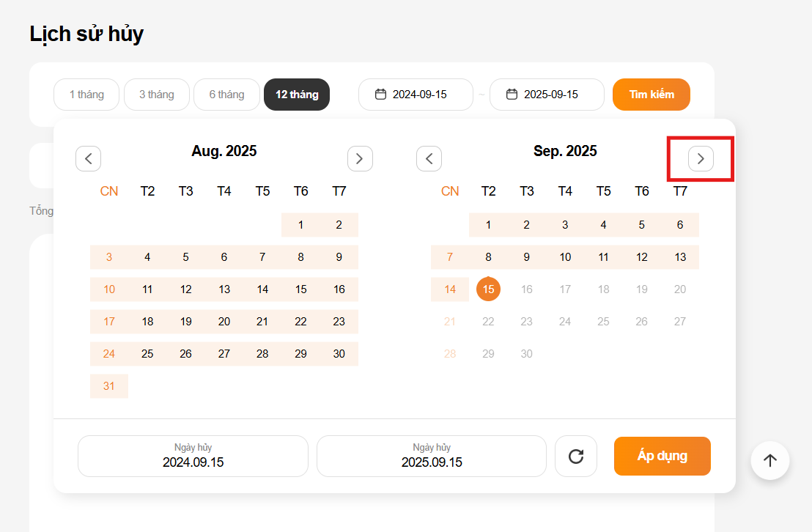Click the reset refresh icon button

click(x=576, y=457)
